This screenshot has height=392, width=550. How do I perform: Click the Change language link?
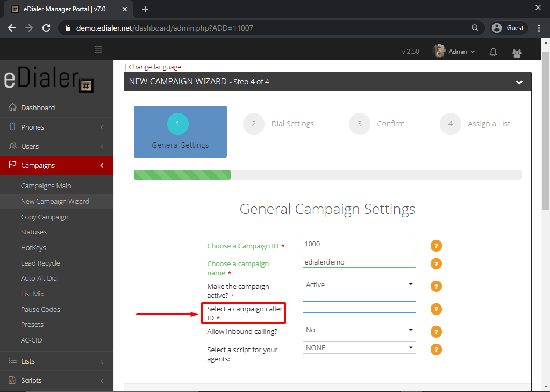coord(155,67)
